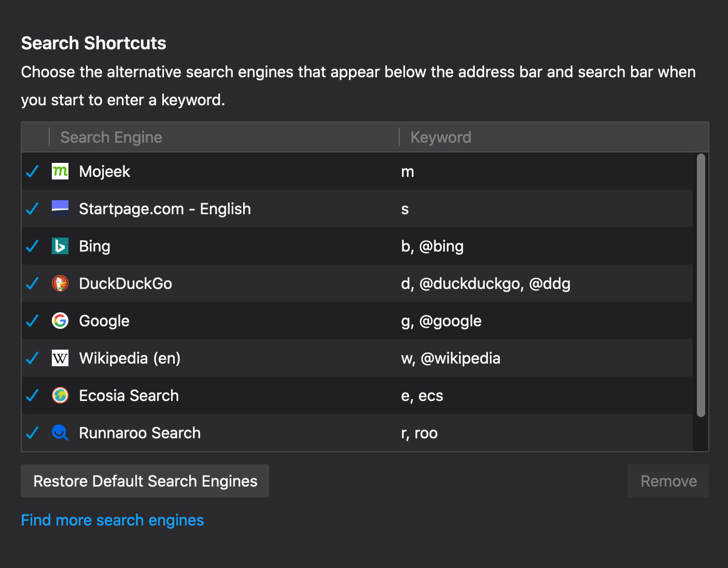Image resolution: width=728 pixels, height=568 pixels.
Task: Click the Remove button
Action: tap(668, 481)
